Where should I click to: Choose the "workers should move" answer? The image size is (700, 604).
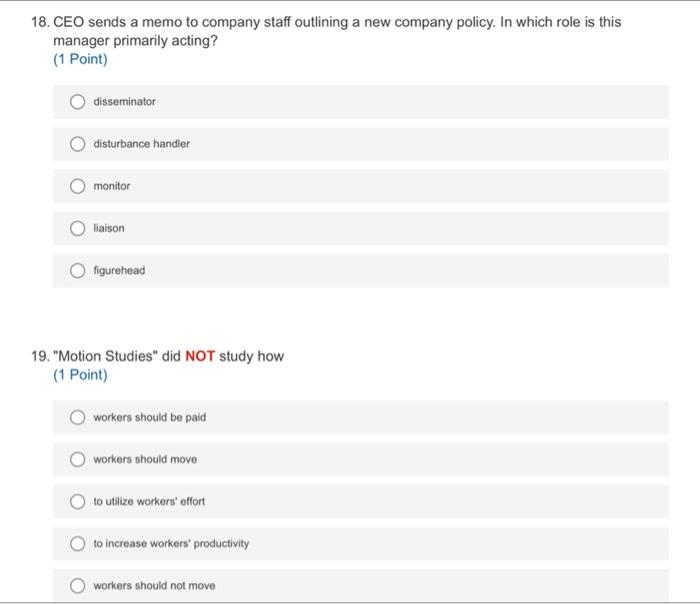77,459
